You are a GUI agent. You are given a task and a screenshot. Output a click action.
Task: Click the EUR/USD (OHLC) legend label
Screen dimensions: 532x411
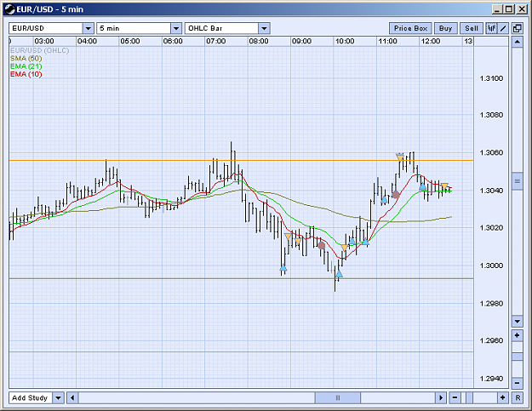click(x=40, y=50)
